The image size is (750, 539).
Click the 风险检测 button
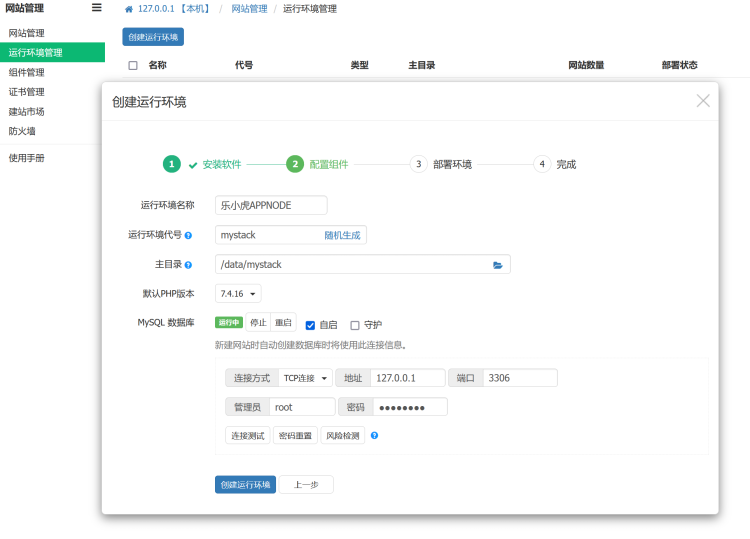click(x=342, y=436)
